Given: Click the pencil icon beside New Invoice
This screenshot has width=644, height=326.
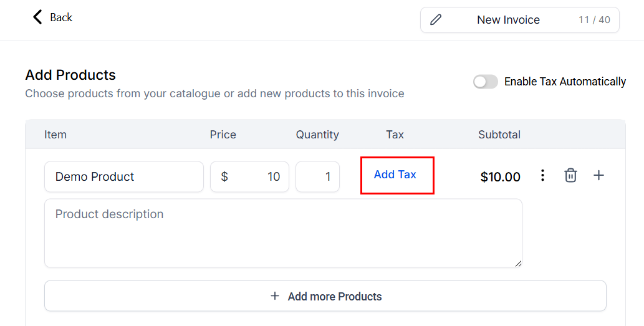Looking at the screenshot, I should pyautogui.click(x=436, y=20).
